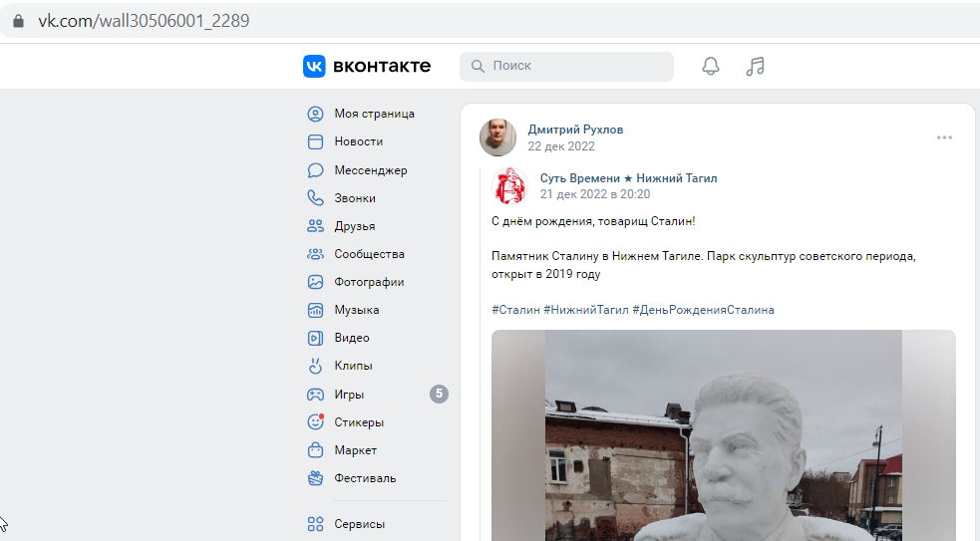
Task: Click the VK logo icon
Action: (x=314, y=66)
